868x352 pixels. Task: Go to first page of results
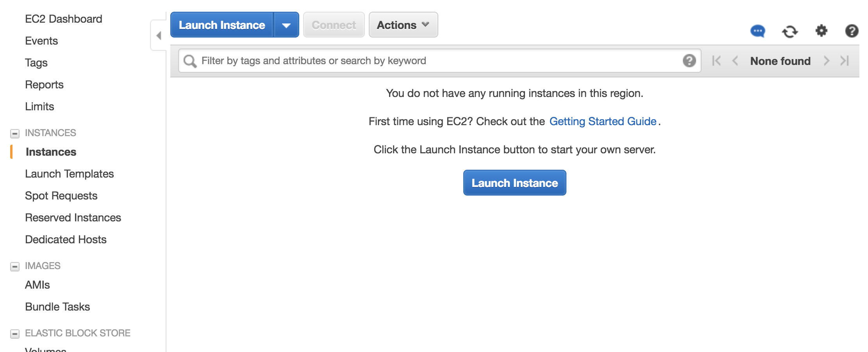point(716,61)
